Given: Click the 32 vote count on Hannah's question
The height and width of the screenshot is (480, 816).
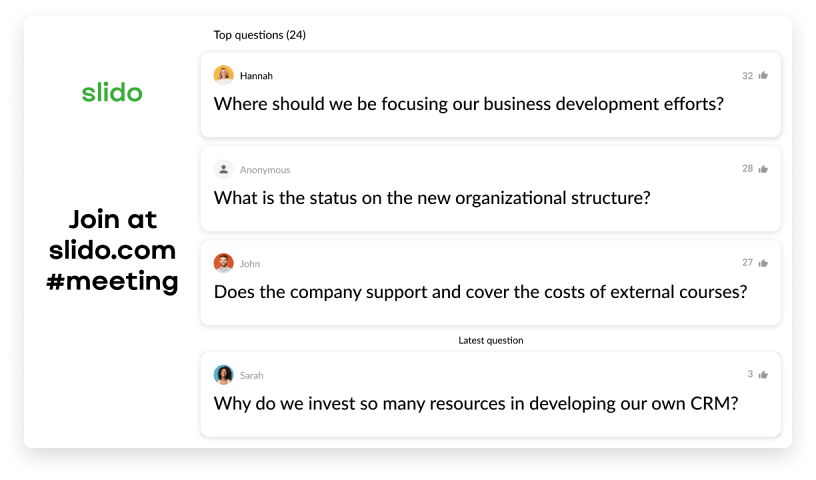Looking at the screenshot, I should pos(747,75).
